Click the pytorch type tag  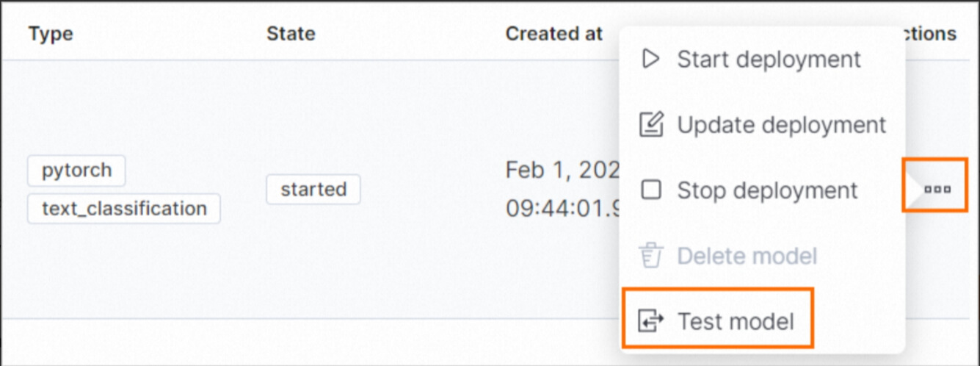coord(76,171)
